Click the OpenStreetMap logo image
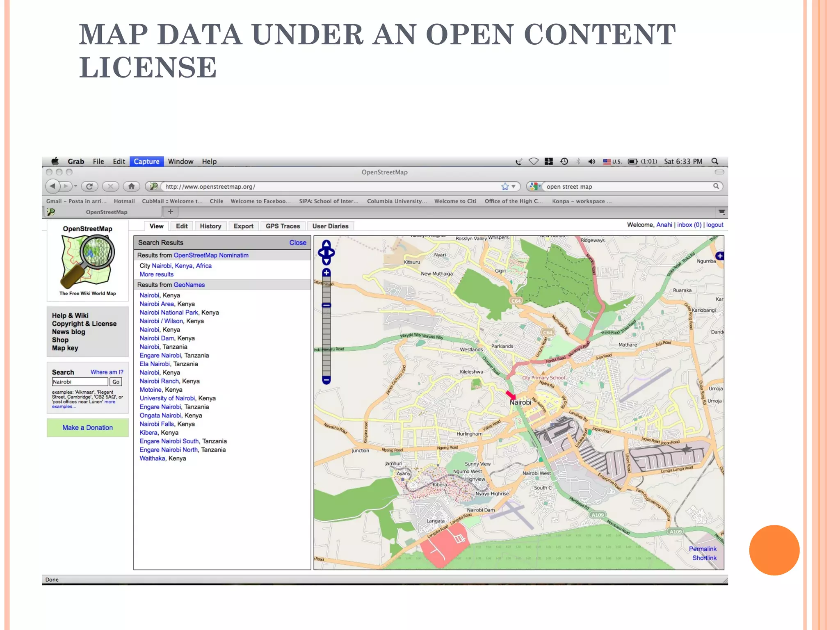The height and width of the screenshot is (630, 840). (x=88, y=261)
